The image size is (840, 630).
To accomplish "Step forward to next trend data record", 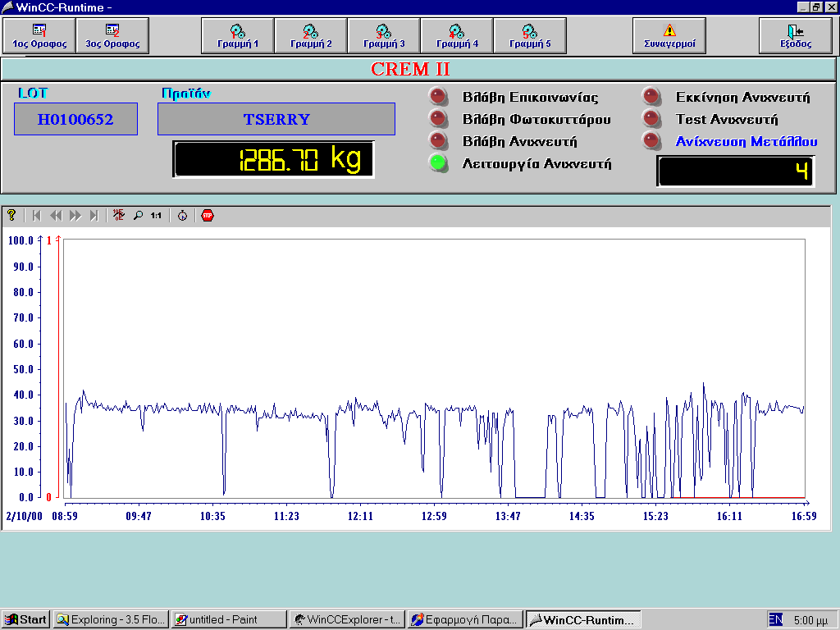I will click(75, 216).
